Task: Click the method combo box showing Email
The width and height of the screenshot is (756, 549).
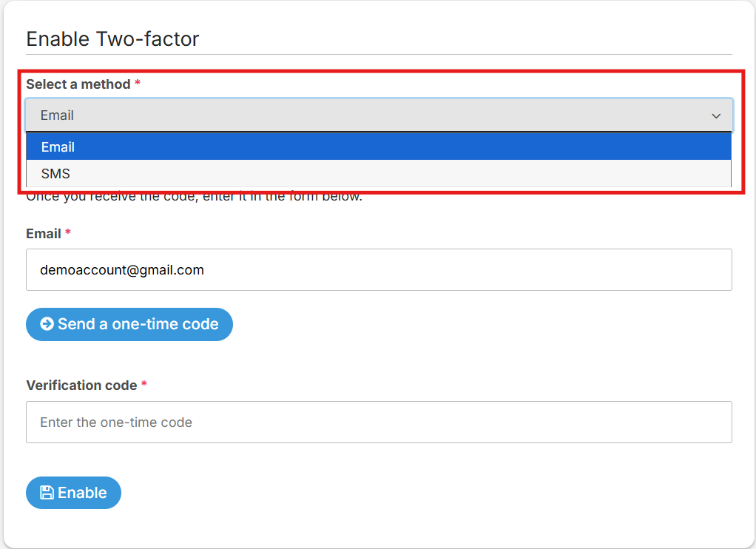Action: coord(370,115)
